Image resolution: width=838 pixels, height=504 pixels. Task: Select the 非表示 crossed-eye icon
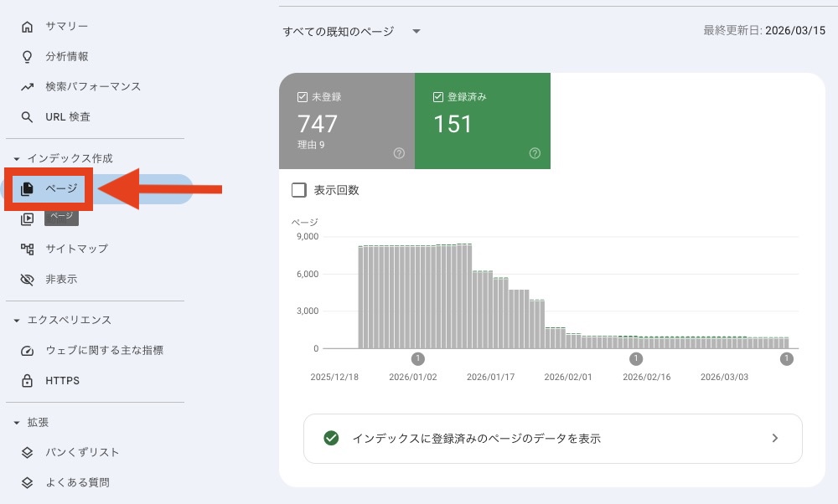coord(27,279)
